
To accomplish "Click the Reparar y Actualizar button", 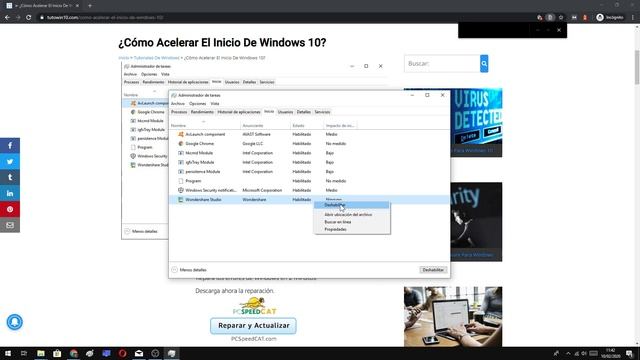I will coord(253,326).
